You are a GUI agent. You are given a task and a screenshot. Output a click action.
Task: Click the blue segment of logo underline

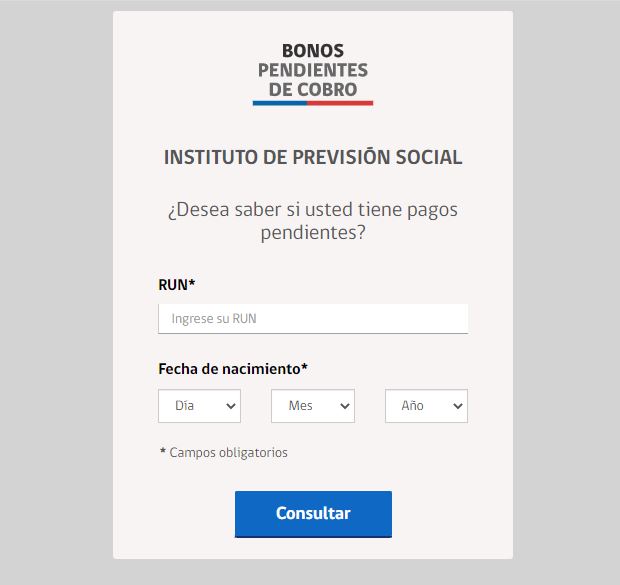coord(280,103)
